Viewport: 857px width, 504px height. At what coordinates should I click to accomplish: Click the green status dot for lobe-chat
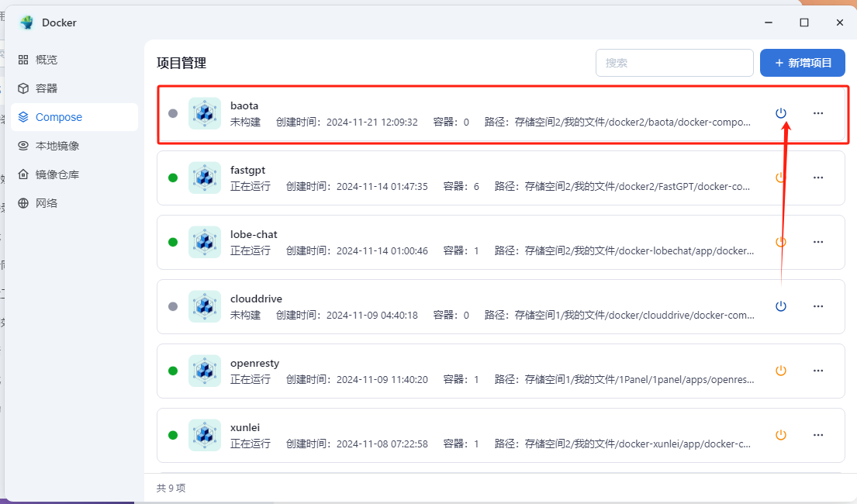point(173,242)
